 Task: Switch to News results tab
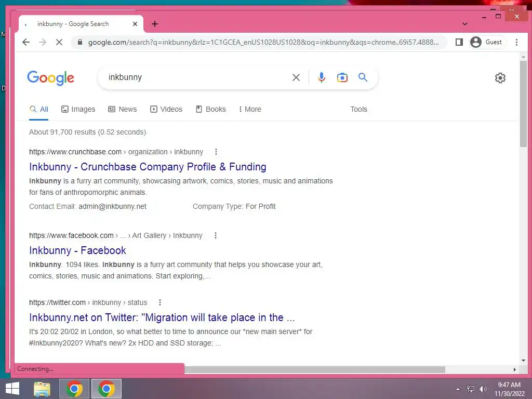[x=123, y=109]
